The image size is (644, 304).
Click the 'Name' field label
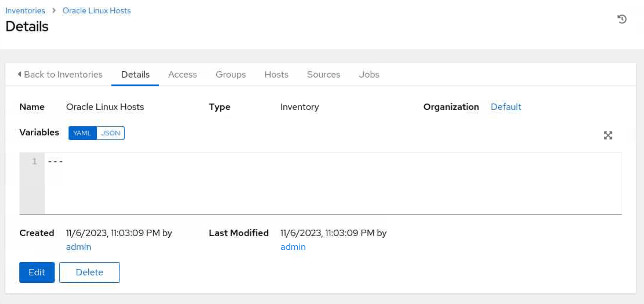(32, 107)
